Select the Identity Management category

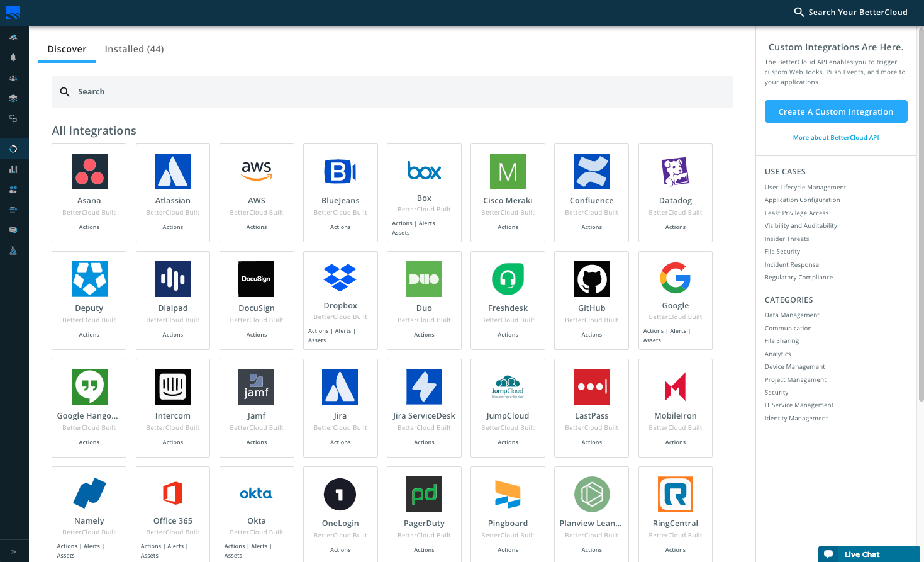tap(796, 418)
